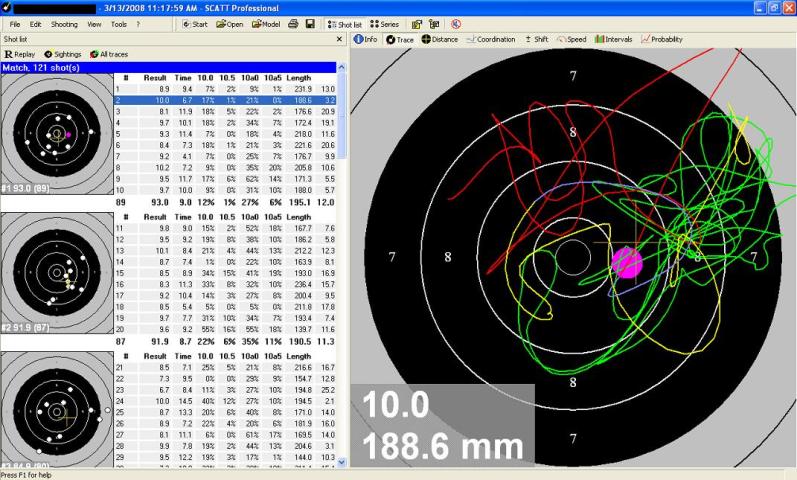Screen dimensions: 797x480
Task: Click the settings icon left of the sound icon
Action: 434,24
